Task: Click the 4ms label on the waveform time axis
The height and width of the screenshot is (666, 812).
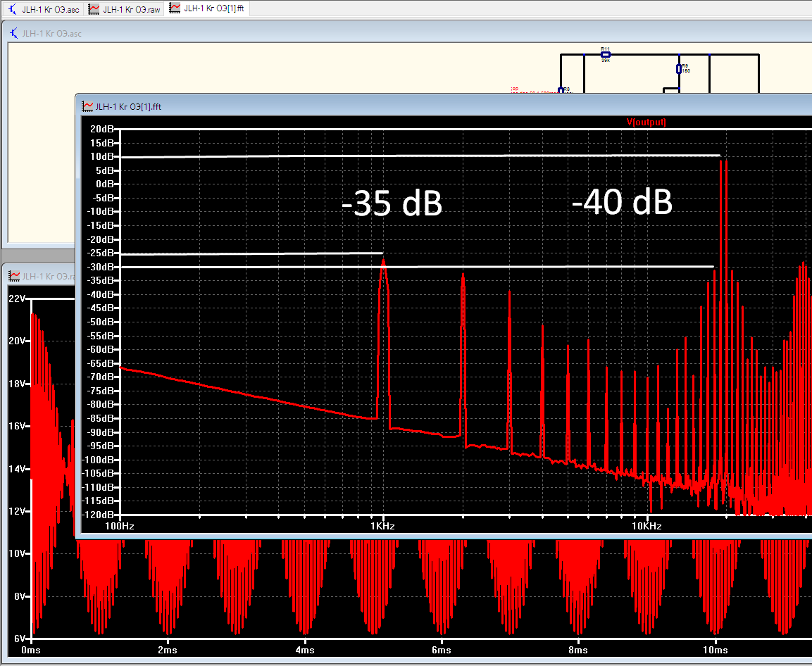Action: click(x=304, y=650)
